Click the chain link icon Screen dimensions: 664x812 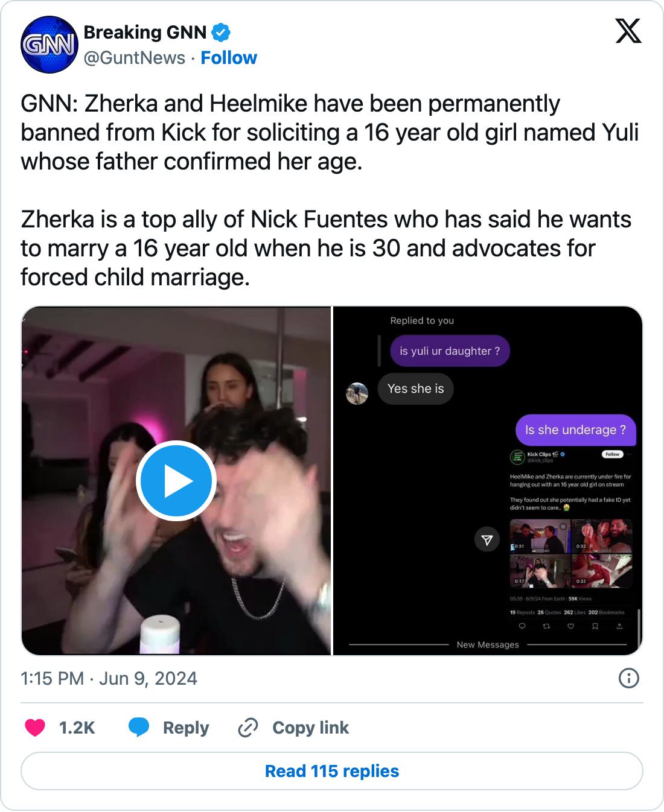pyautogui.click(x=247, y=728)
